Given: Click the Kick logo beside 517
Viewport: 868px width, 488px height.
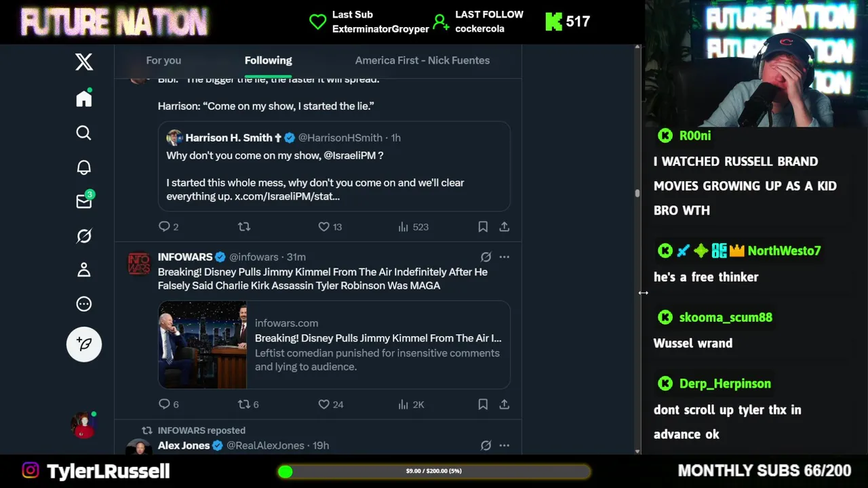Looking at the screenshot, I should point(553,21).
